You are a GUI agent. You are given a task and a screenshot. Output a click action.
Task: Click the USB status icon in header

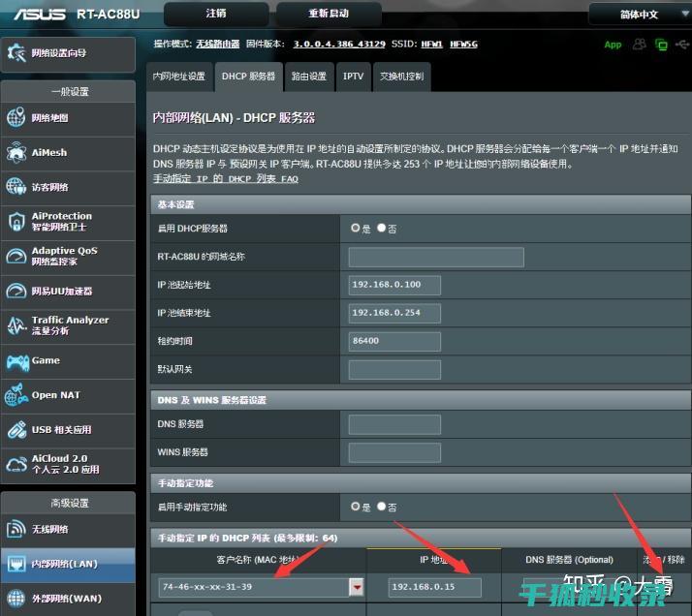coord(682,45)
